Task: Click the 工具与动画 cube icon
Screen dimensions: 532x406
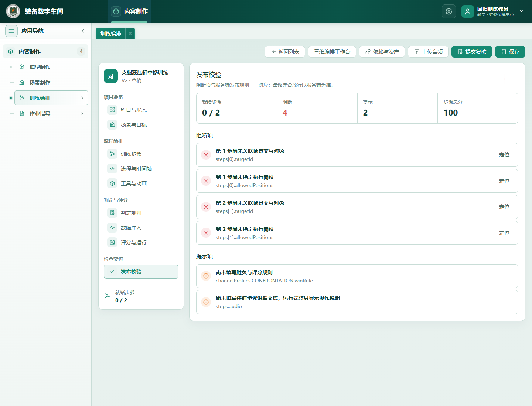Action: pyautogui.click(x=112, y=183)
